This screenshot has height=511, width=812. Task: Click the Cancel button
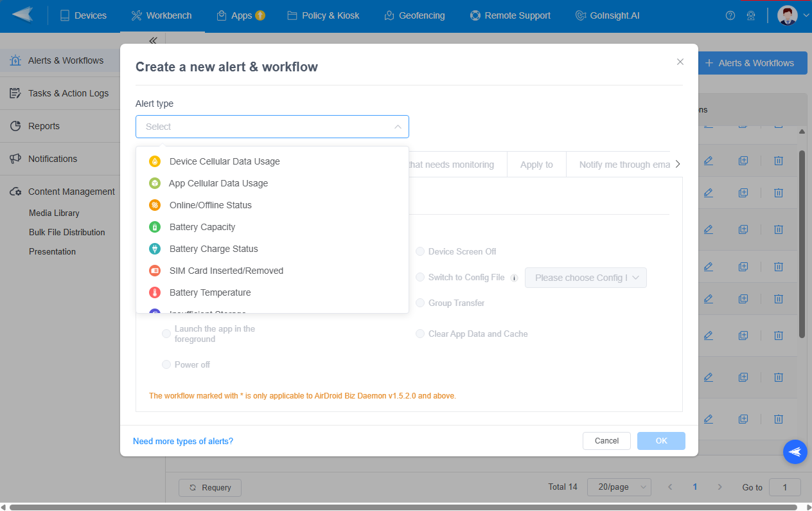pos(606,441)
